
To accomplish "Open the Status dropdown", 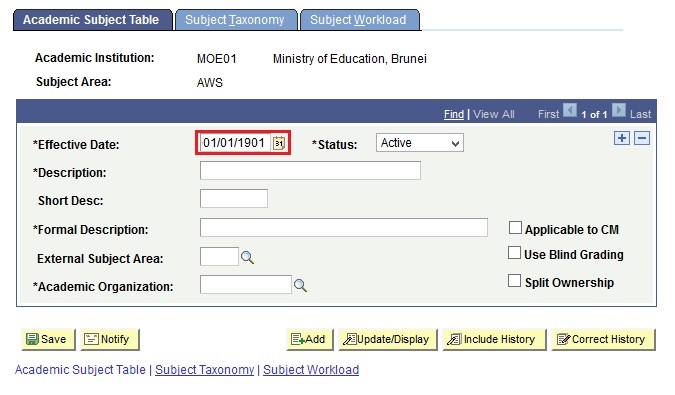I will 420,143.
